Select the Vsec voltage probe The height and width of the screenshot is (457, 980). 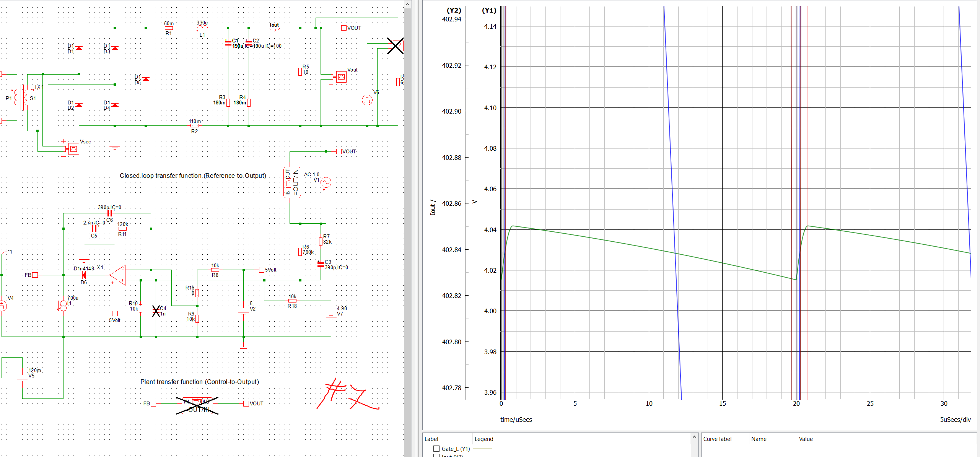(x=73, y=149)
